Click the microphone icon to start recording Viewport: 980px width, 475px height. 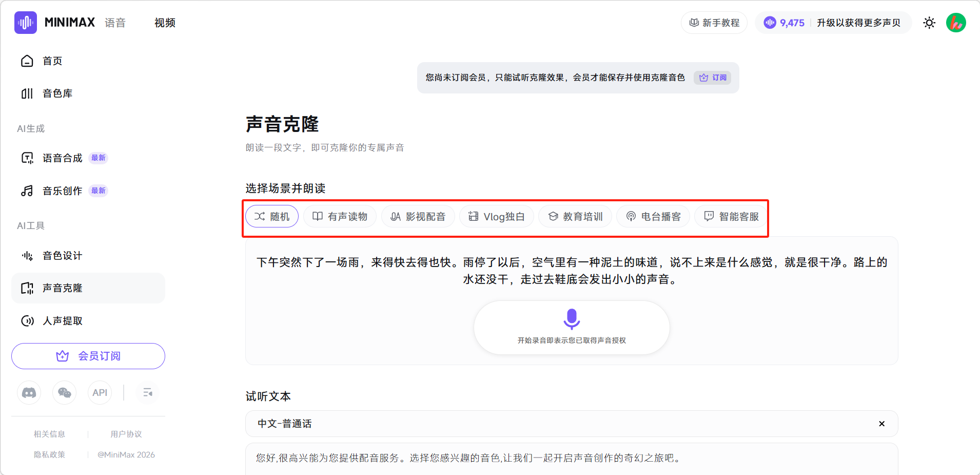point(572,319)
